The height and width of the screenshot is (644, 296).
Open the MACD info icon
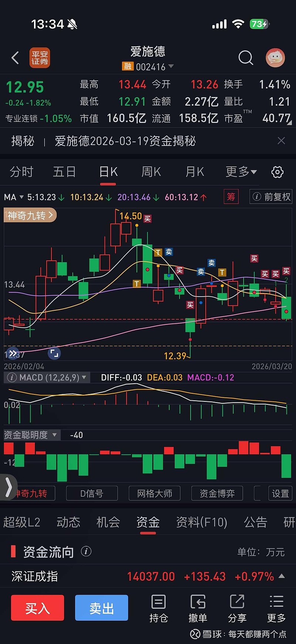(12, 377)
